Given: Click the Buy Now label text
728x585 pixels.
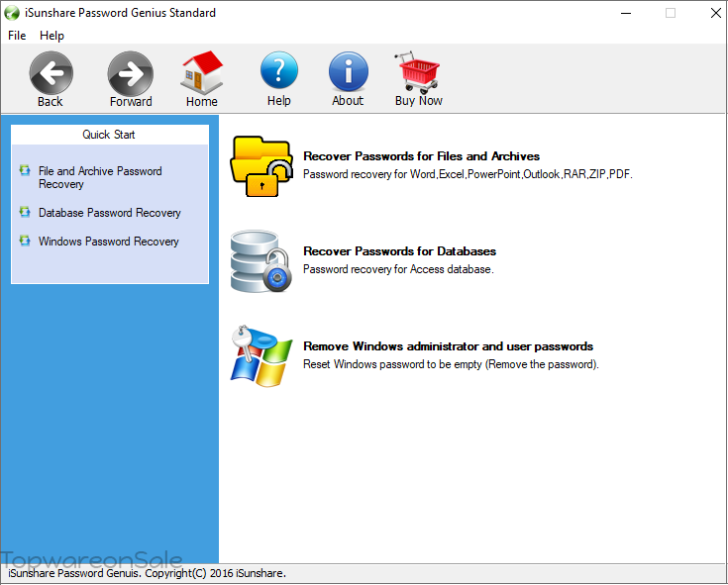Looking at the screenshot, I should 419,101.
